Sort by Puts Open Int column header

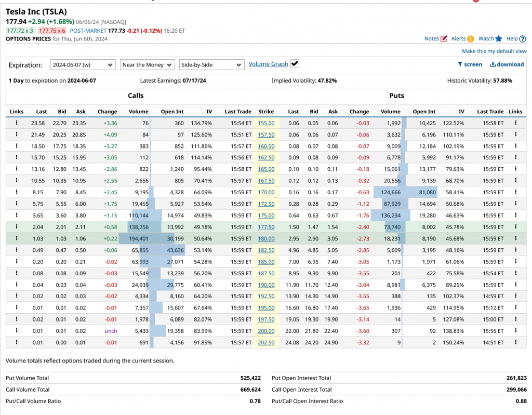click(x=424, y=111)
